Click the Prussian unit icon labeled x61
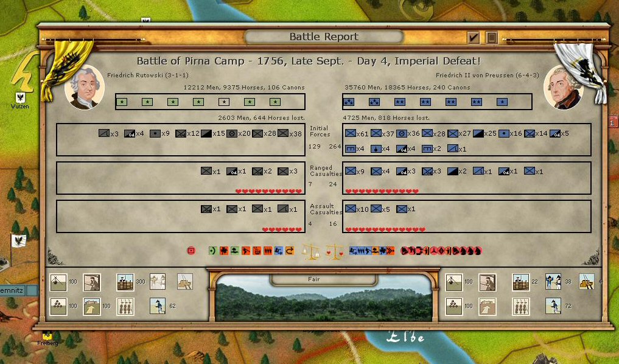Image resolution: width=619 pixels, height=364 pixels. coord(351,133)
